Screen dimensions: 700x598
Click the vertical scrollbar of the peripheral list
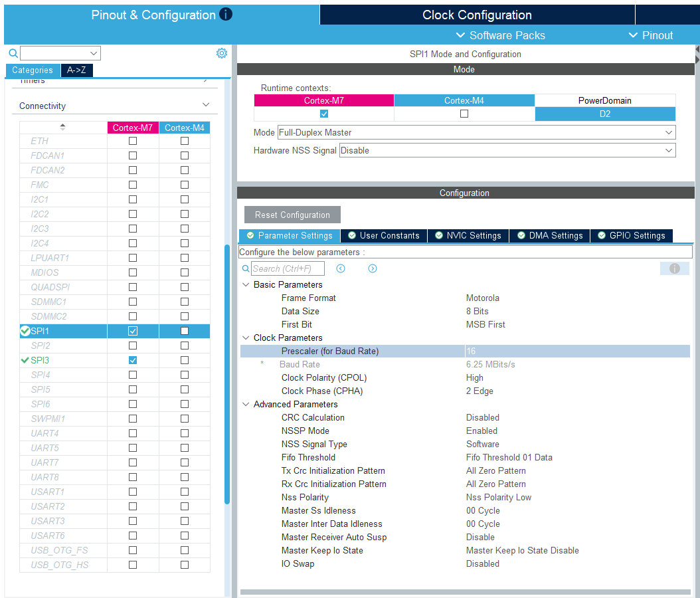pyautogui.click(x=227, y=374)
